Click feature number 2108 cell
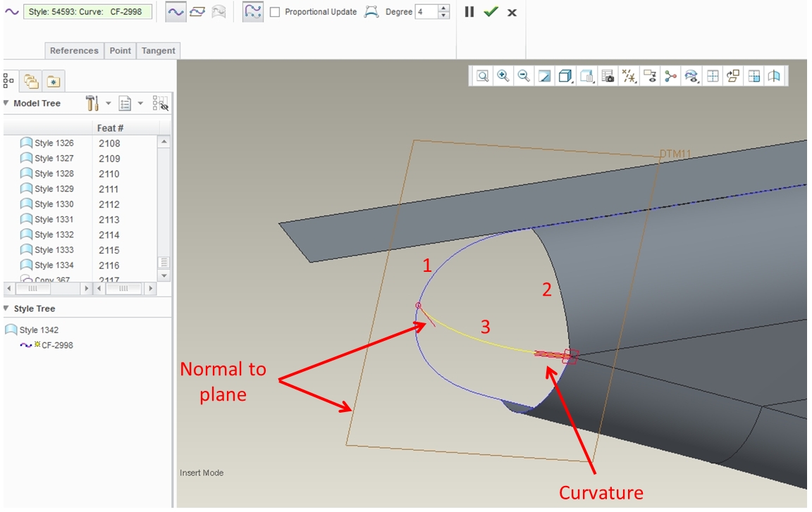The width and height of the screenshot is (812, 512). [109, 143]
